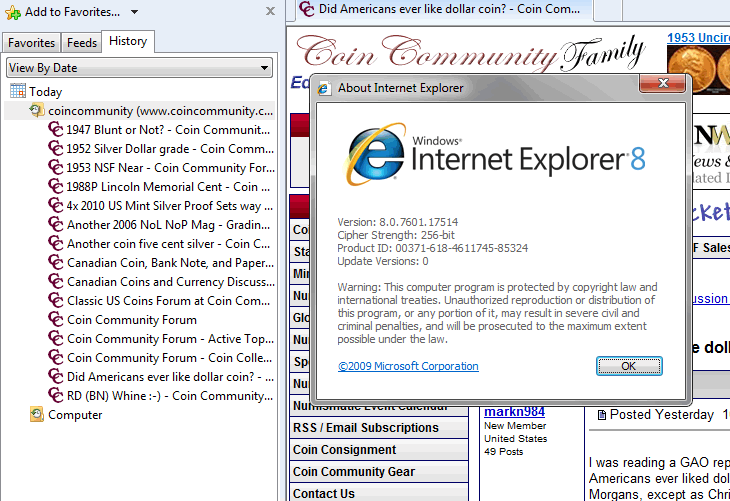The height and width of the screenshot is (501, 730).
Task: Open the ©2009 Microsoft Corporation link
Action: pyautogui.click(x=408, y=366)
